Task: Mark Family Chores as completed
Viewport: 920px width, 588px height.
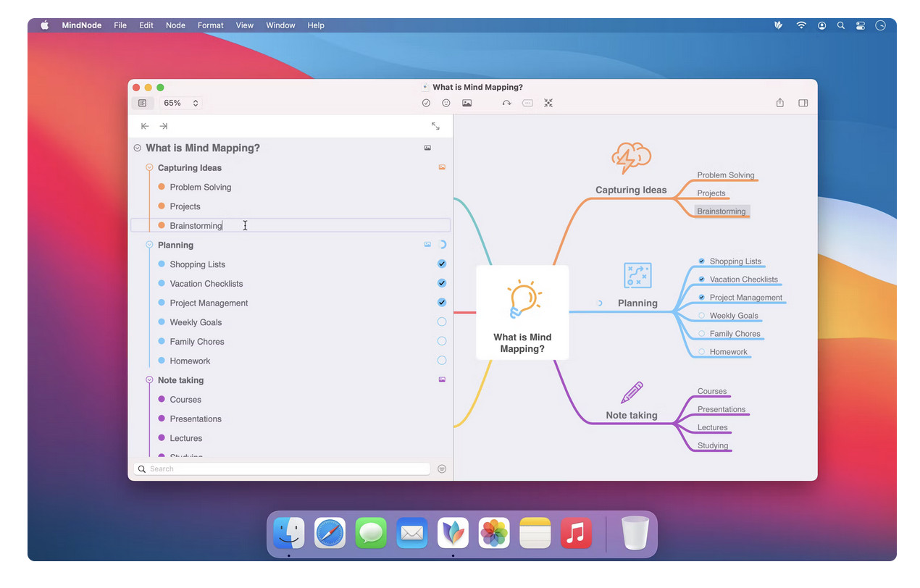Action: 442,341
